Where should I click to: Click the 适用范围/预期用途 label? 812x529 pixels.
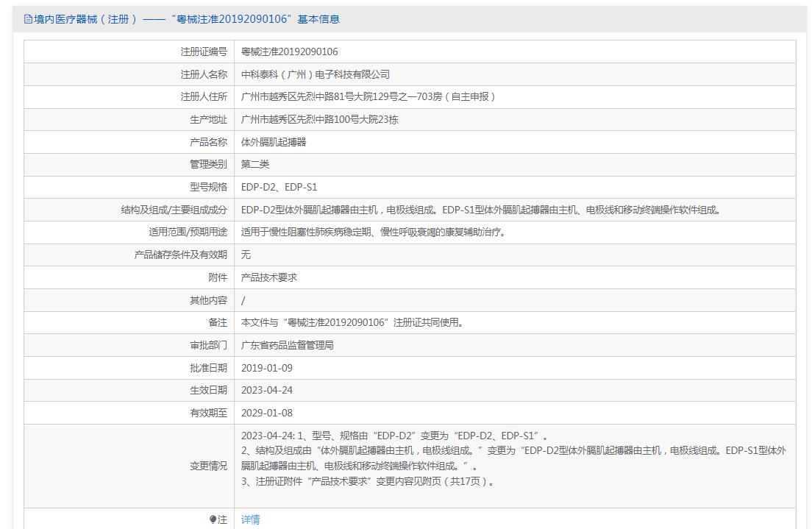coord(188,232)
